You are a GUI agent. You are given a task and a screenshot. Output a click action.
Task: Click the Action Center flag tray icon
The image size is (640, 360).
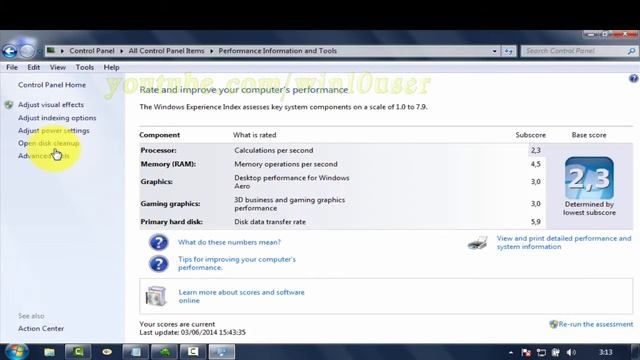point(526,353)
